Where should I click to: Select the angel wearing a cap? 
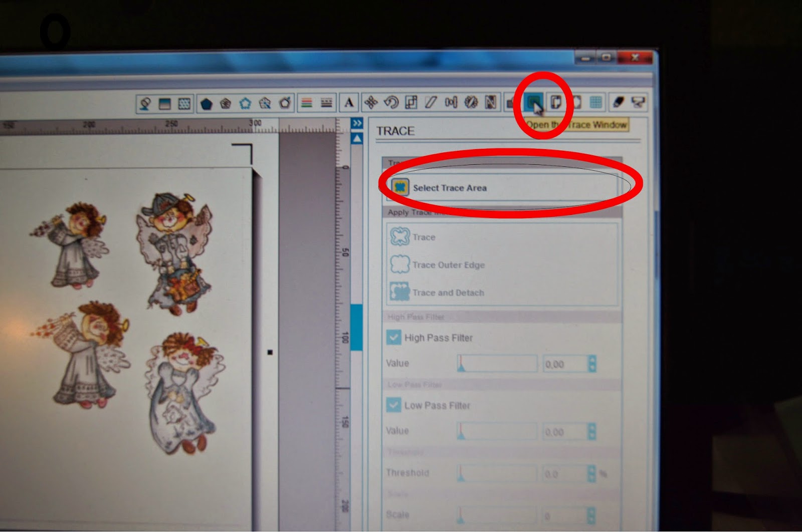(174, 253)
